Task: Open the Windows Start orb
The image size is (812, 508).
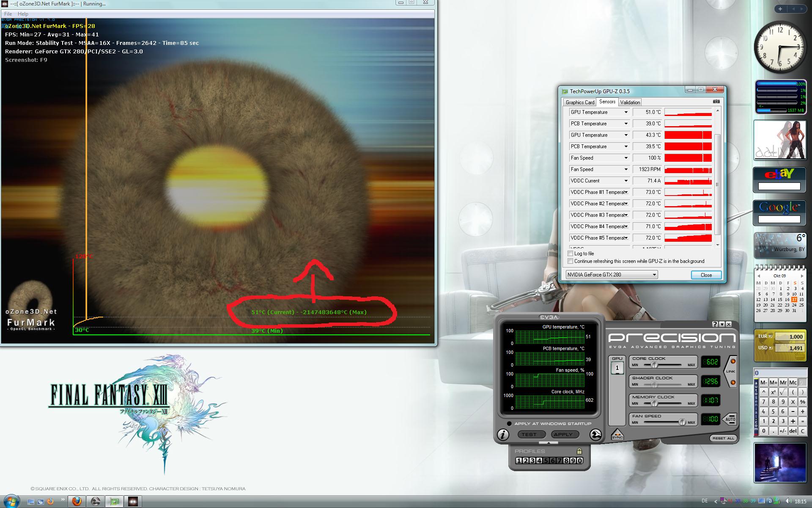Action: [11, 501]
